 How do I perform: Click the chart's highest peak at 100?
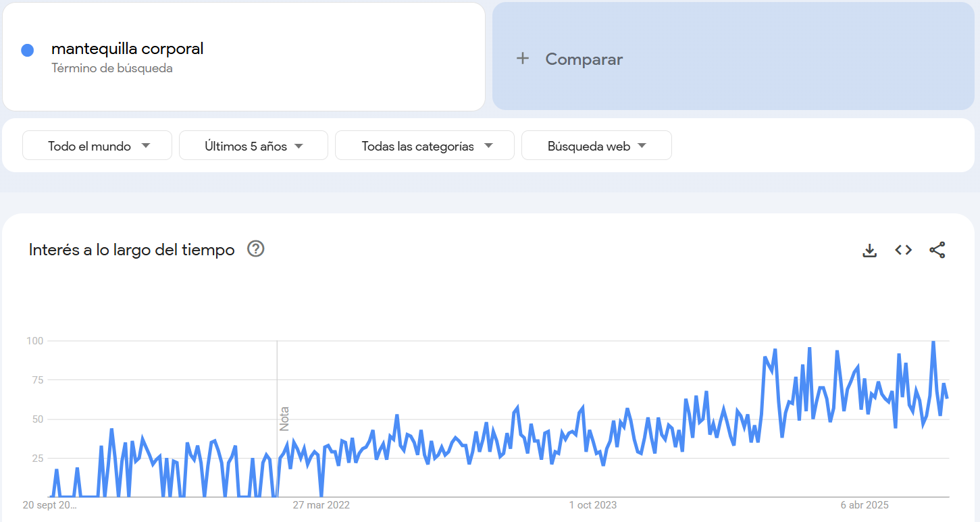pyautogui.click(x=933, y=342)
